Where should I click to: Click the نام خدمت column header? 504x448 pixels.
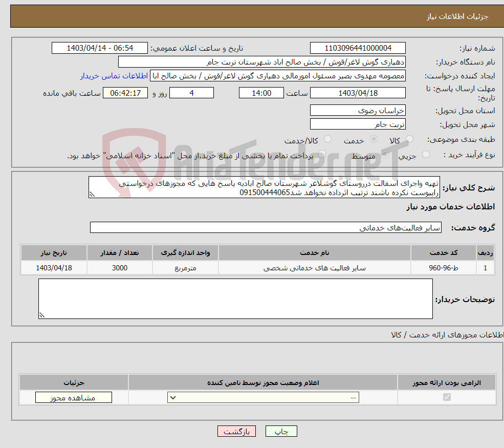pyautogui.click(x=314, y=253)
